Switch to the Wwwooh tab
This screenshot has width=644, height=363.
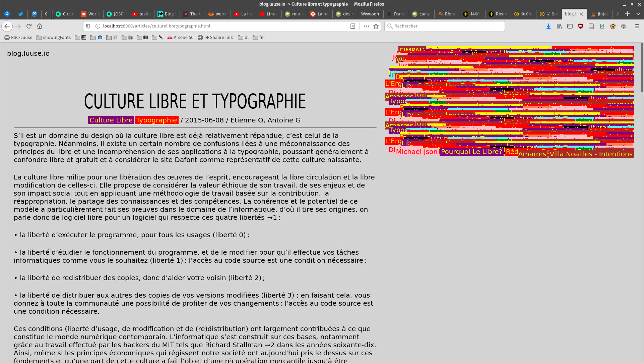pyautogui.click(x=370, y=14)
